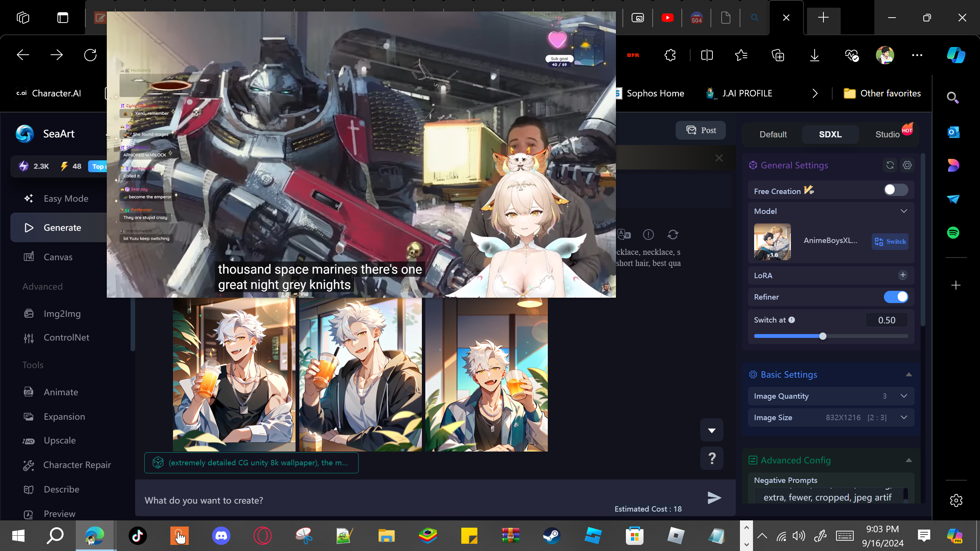Screen dimensions: 980x551
Task: Open Spotify in the sidebar
Action: click(953, 233)
